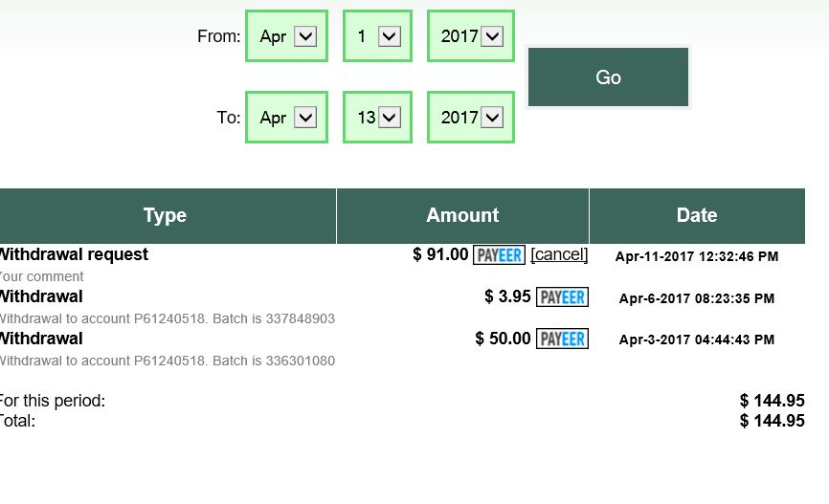
Task: Click the Payeer icon beside $50.00
Action: 562,339
